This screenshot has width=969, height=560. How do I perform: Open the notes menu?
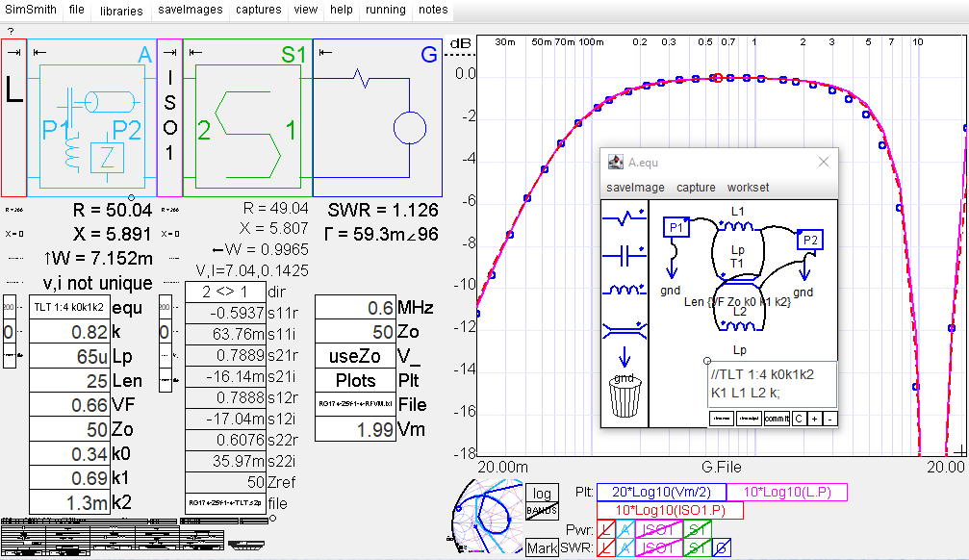[x=433, y=10]
